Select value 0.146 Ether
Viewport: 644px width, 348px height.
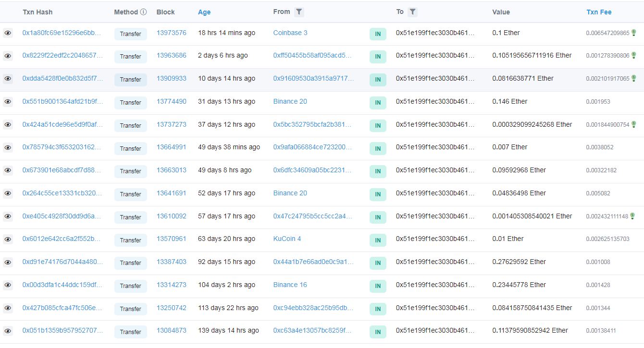(x=510, y=101)
